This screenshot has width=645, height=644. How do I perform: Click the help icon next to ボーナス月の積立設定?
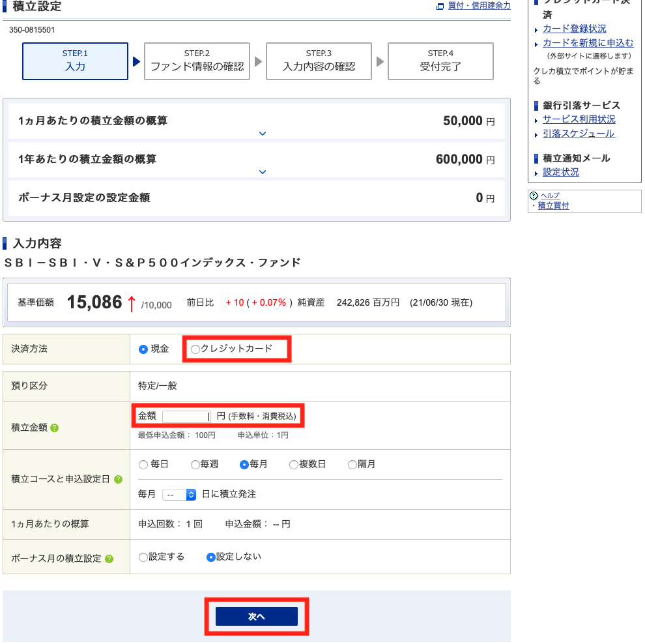click(109, 559)
